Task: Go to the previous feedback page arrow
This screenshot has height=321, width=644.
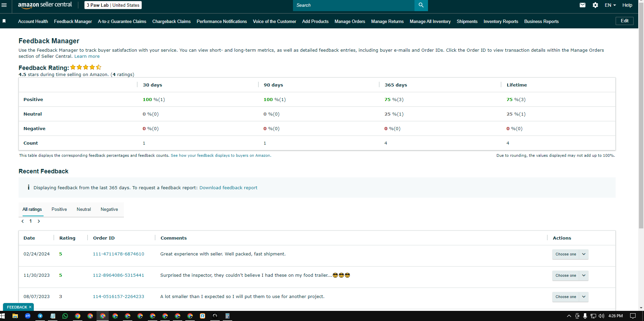Action: 23,221
